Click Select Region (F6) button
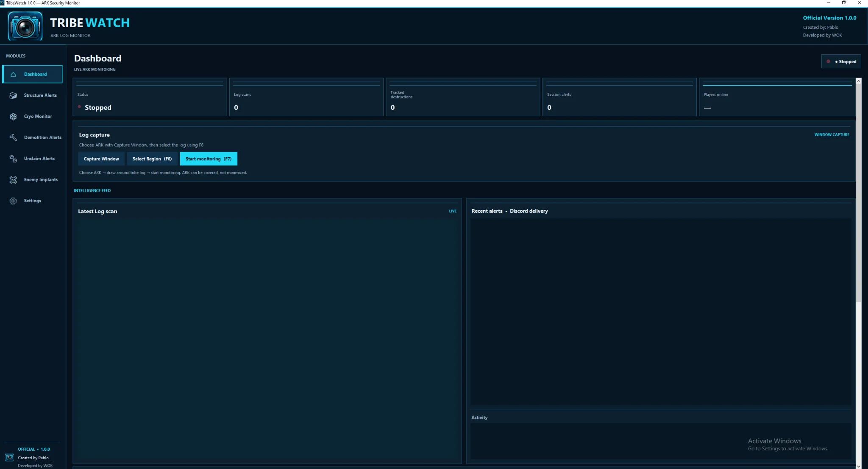 (152, 159)
